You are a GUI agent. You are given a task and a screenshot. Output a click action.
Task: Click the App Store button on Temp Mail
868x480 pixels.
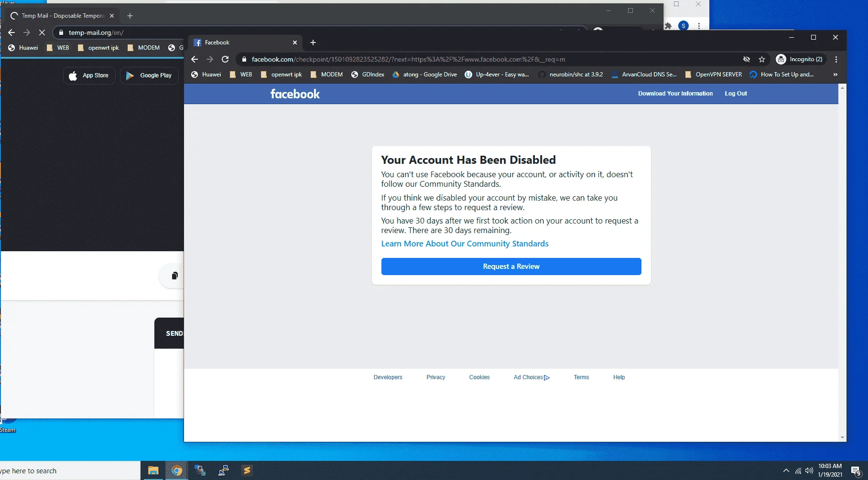[x=89, y=75]
